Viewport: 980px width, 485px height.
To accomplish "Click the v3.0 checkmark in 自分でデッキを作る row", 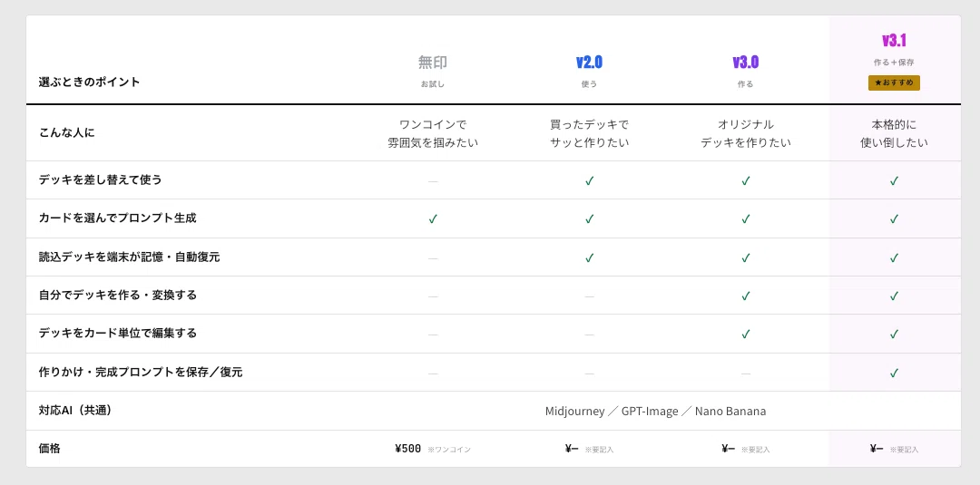I will 745,296.
